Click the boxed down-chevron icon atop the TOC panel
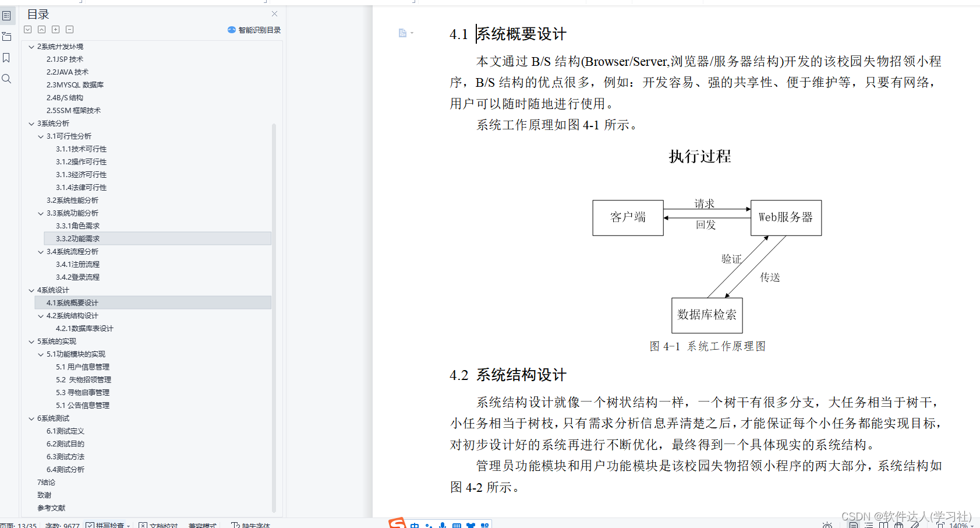 27,29
